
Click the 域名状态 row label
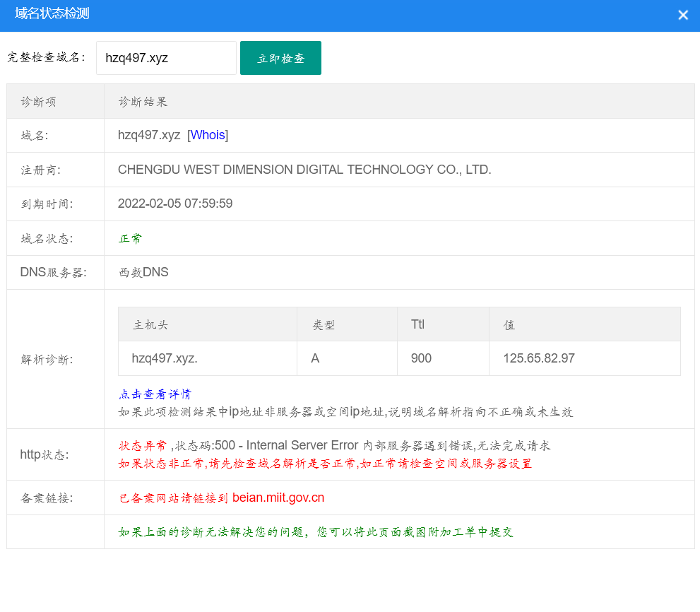[47, 239]
